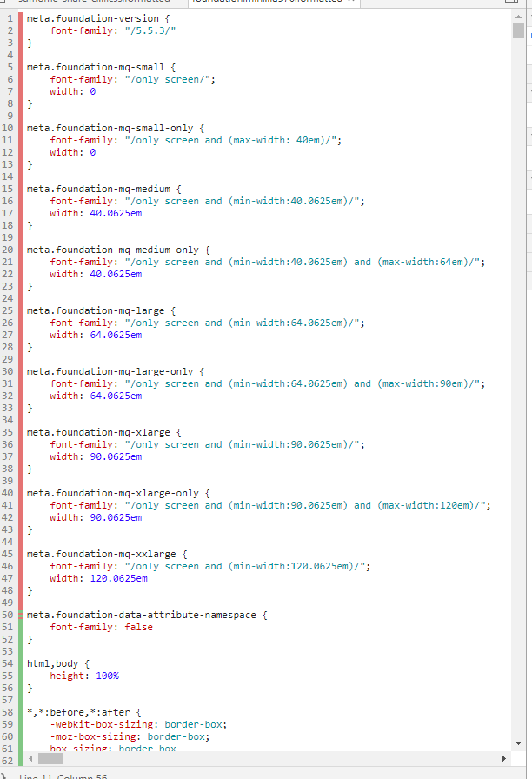Viewport: 532px width, 779px height.
Task: Click the closing brace on line 56
Action: (x=30, y=688)
